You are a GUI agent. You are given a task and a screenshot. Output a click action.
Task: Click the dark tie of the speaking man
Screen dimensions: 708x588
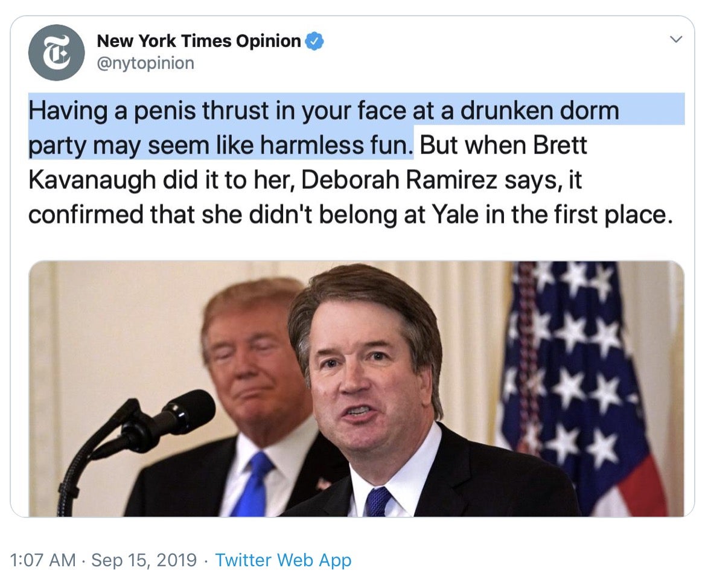(x=379, y=501)
